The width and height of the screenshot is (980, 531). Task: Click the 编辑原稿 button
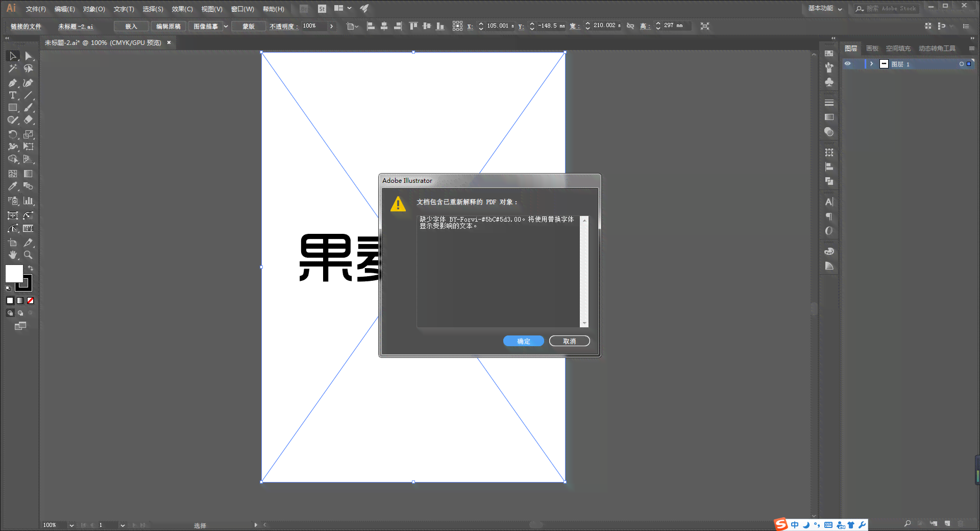(x=168, y=26)
